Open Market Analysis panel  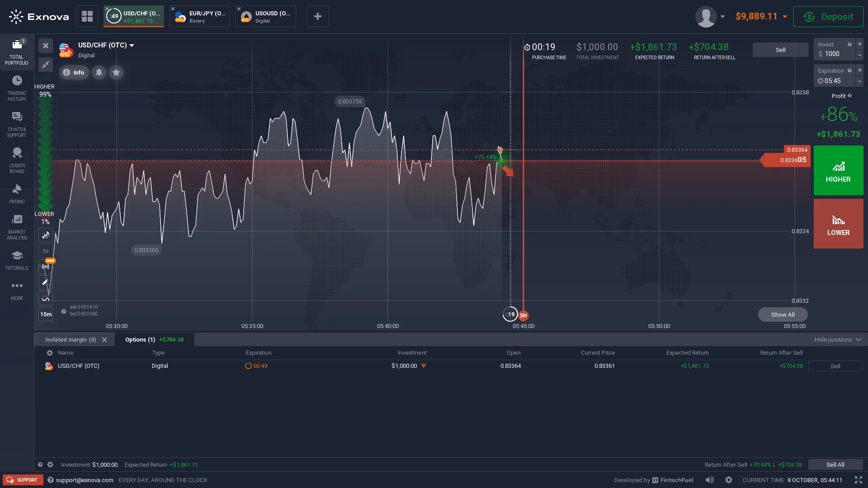click(x=17, y=227)
